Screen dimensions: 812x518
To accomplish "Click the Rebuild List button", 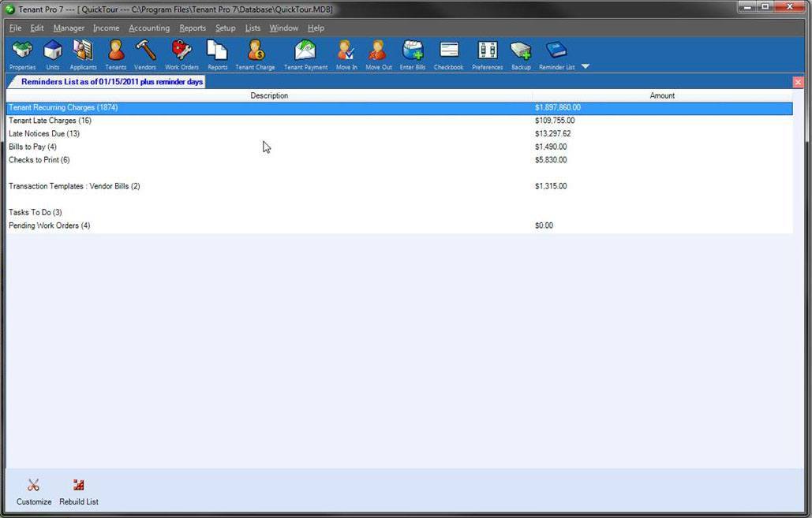I will click(x=78, y=490).
